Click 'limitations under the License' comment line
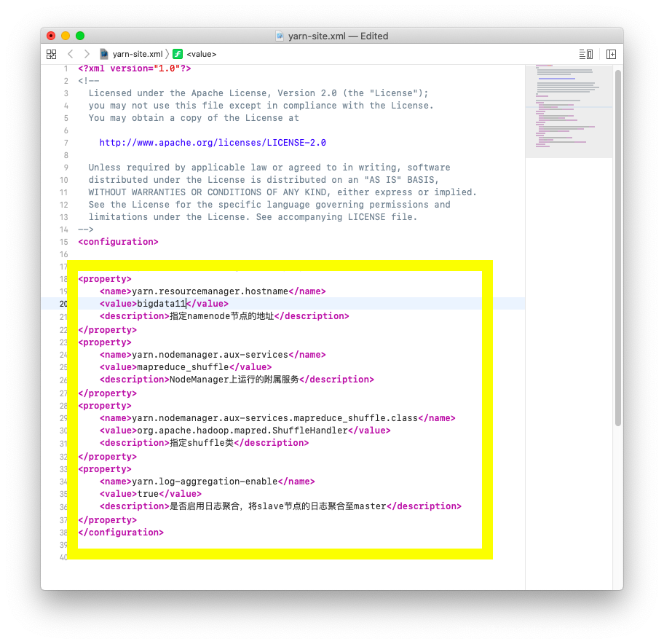Image resolution: width=664 pixels, height=644 pixels. coord(253,217)
